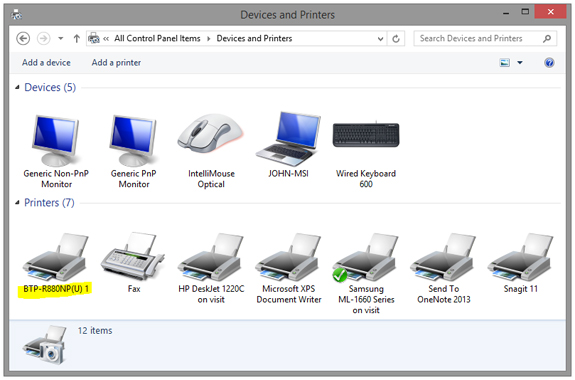
Task: Click the Devices (5) group header
Action: pyautogui.click(x=50, y=87)
